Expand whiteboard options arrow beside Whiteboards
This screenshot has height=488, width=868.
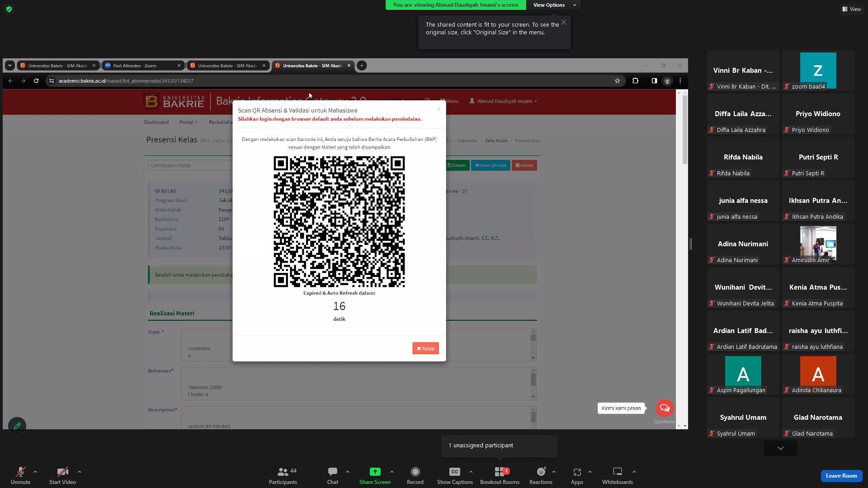pyautogui.click(x=634, y=472)
